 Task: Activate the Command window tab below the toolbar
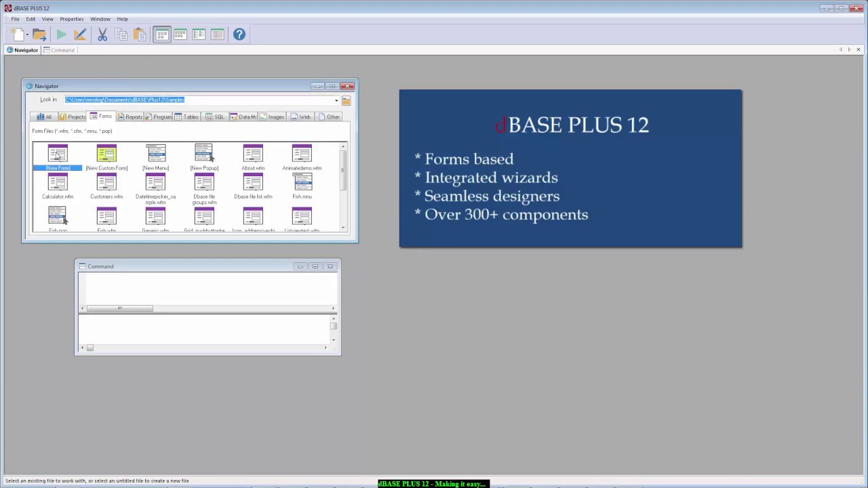tap(59, 50)
